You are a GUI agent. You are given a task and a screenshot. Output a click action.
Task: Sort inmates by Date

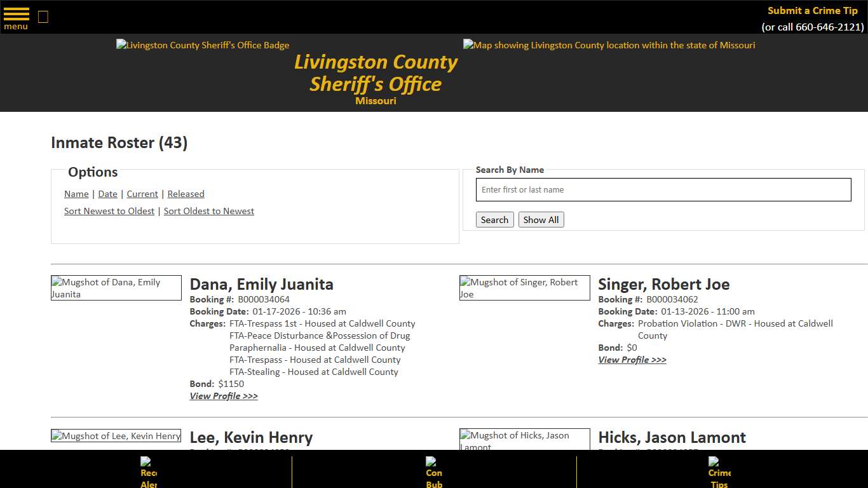click(107, 194)
